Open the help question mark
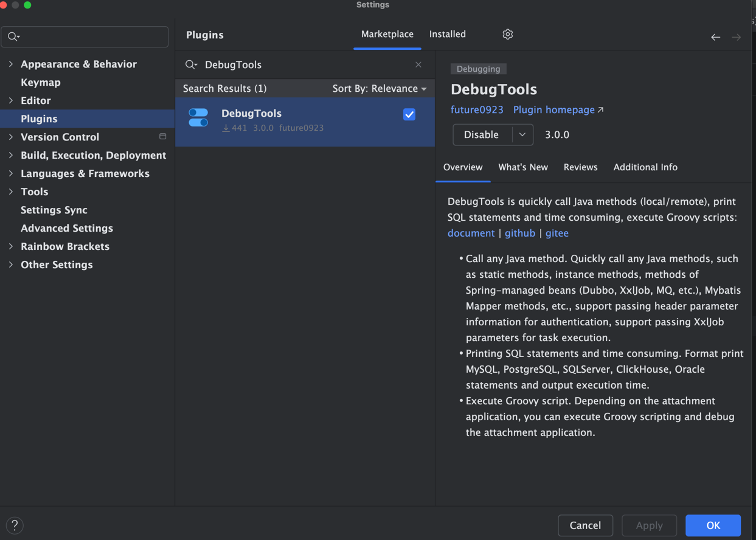 pyautogui.click(x=15, y=525)
